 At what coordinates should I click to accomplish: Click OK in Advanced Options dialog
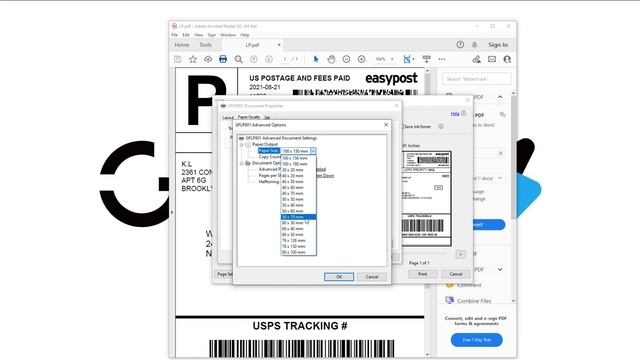point(339,277)
